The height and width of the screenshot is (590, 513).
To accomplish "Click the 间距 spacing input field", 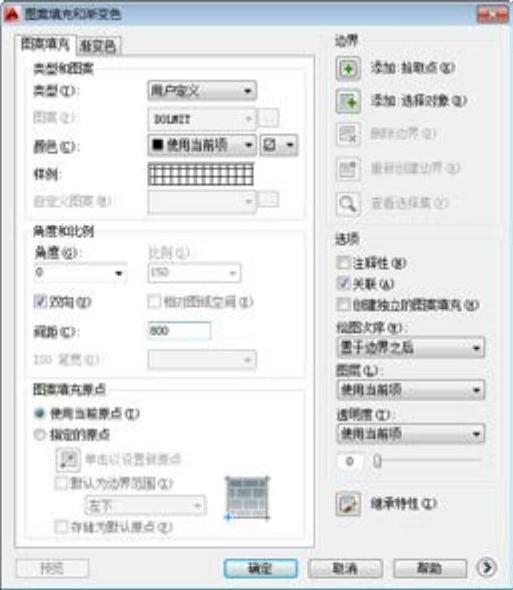I will pos(179,331).
